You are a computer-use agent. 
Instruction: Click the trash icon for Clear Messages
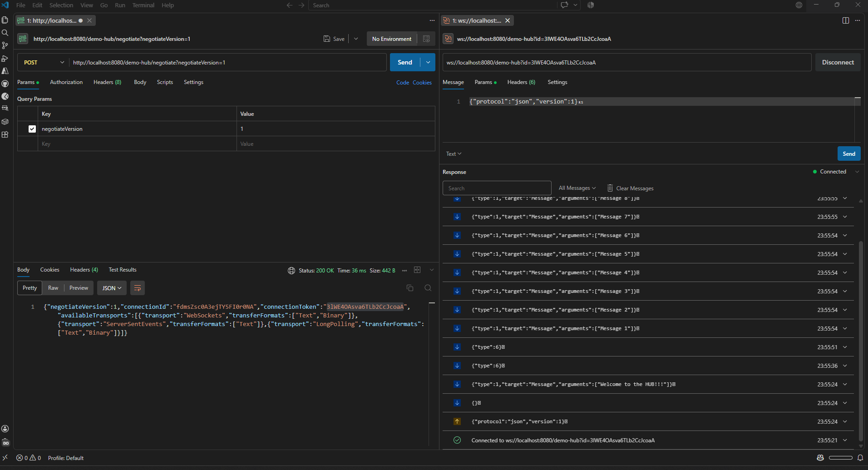(610, 188)
